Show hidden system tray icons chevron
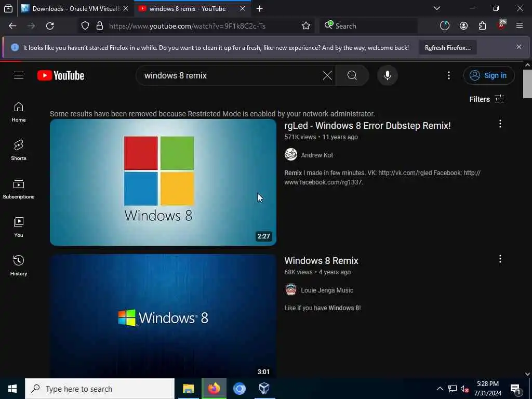This screenshot has height=399, width=532. click(x=440, y=389)
